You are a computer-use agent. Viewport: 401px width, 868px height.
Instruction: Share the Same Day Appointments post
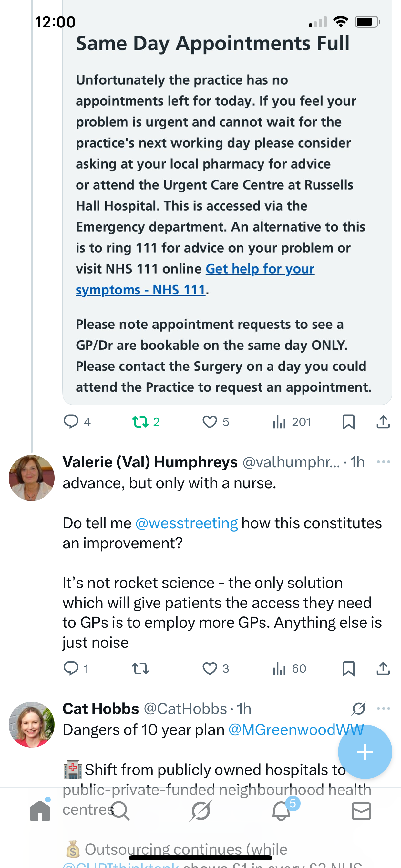pos(383,421)
